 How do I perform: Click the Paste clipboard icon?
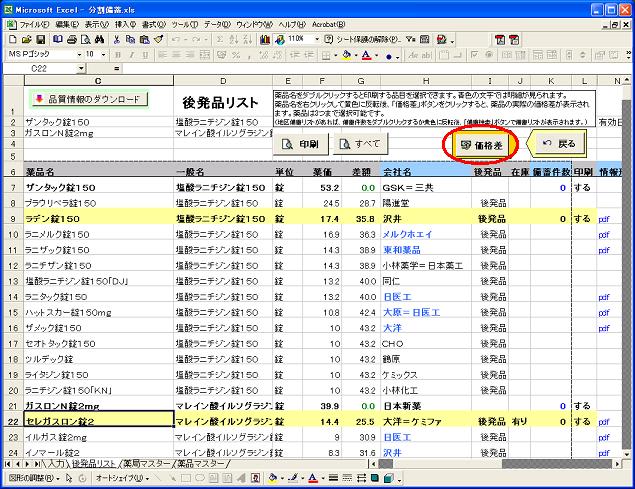tap(145, 38)
